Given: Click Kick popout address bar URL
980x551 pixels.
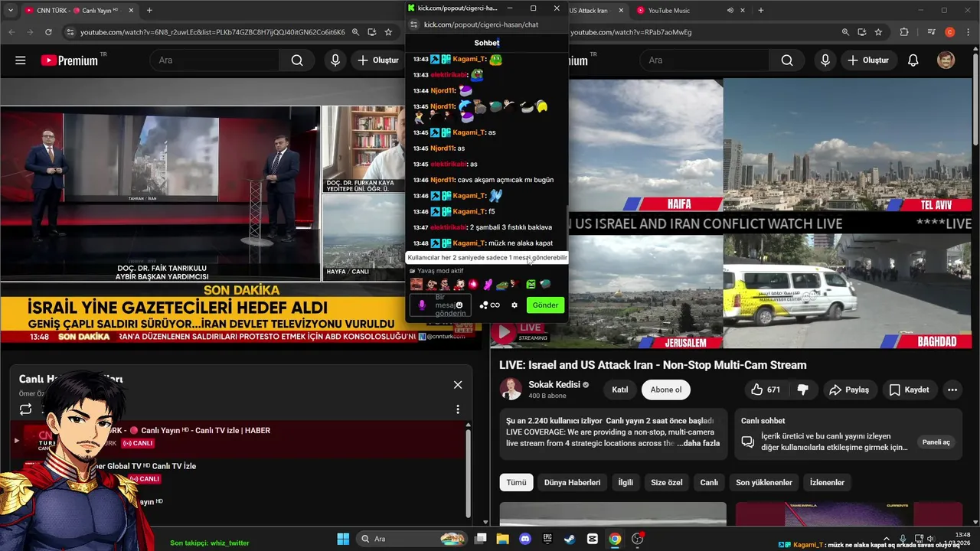Looking at the screenshot, I should point(481,24).
